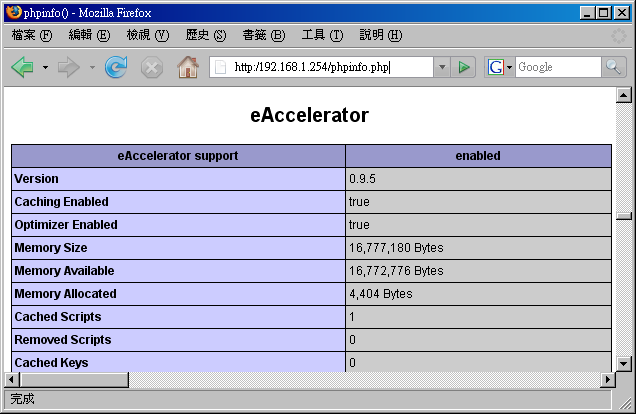Reload the page with the Refresh icon
This screenshot has width=636, height=414.
pos(116,67)
